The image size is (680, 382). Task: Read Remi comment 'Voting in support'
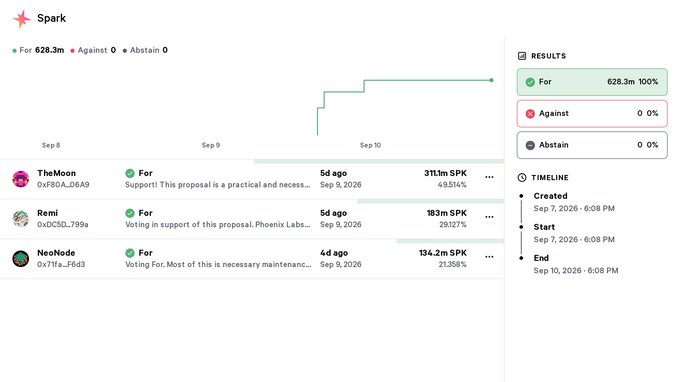point(218,225)
